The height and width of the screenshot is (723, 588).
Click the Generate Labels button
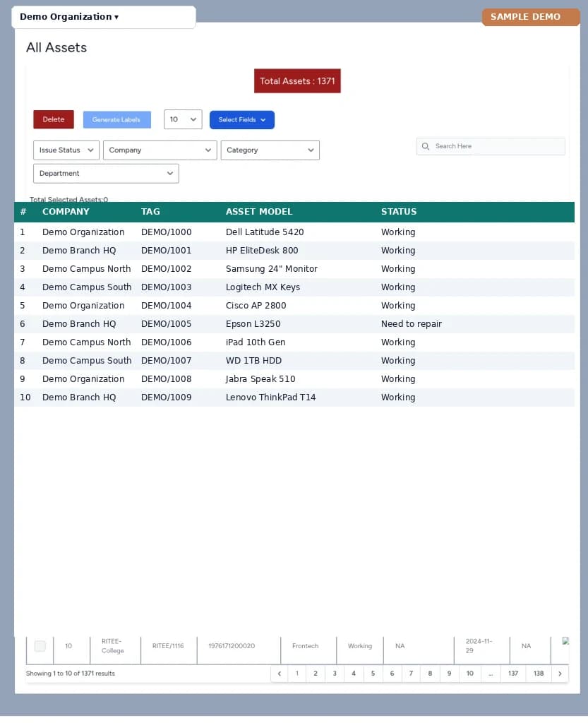(x=116, y=119)
